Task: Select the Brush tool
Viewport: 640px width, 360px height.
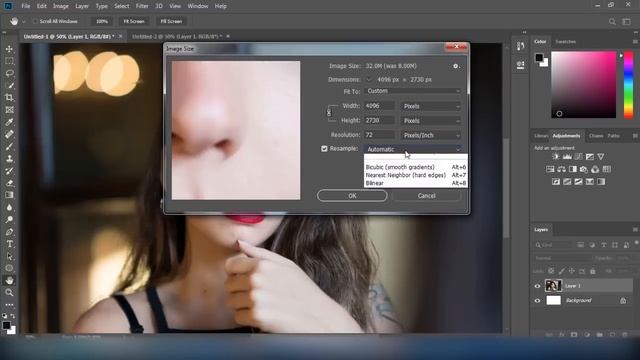Action: point(9,147)
